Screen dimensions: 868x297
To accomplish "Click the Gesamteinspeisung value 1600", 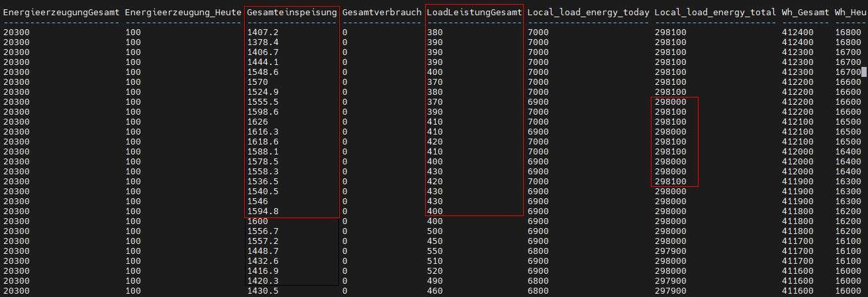I will [x=258, y=221].
